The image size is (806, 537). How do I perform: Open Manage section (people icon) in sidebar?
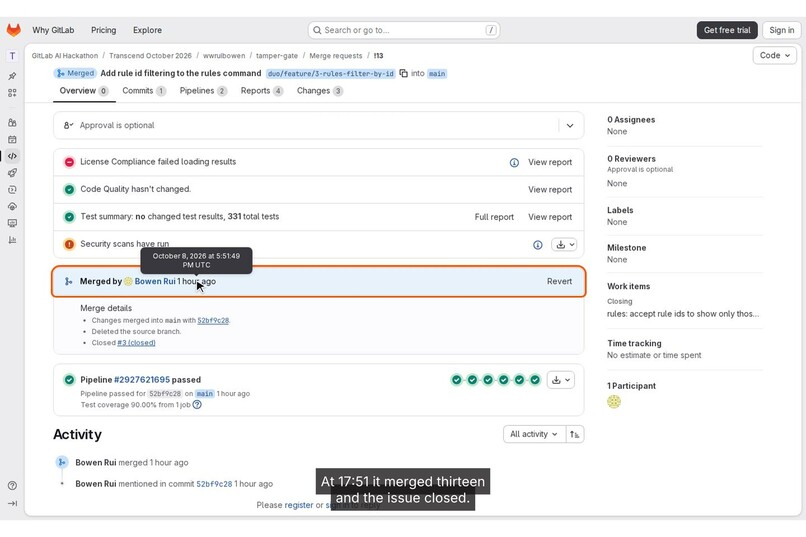(x=12, y=122)
